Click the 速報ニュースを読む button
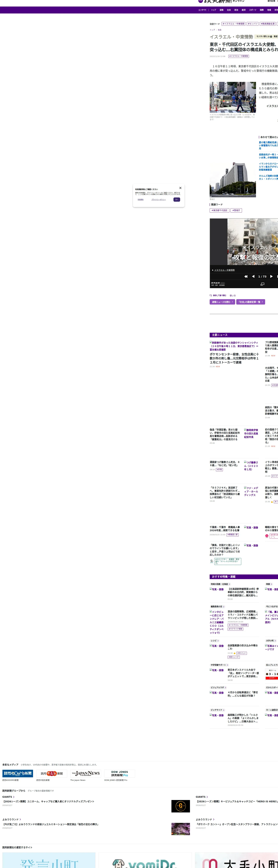Viewport: 278px width, 868px height. (222, 302)
